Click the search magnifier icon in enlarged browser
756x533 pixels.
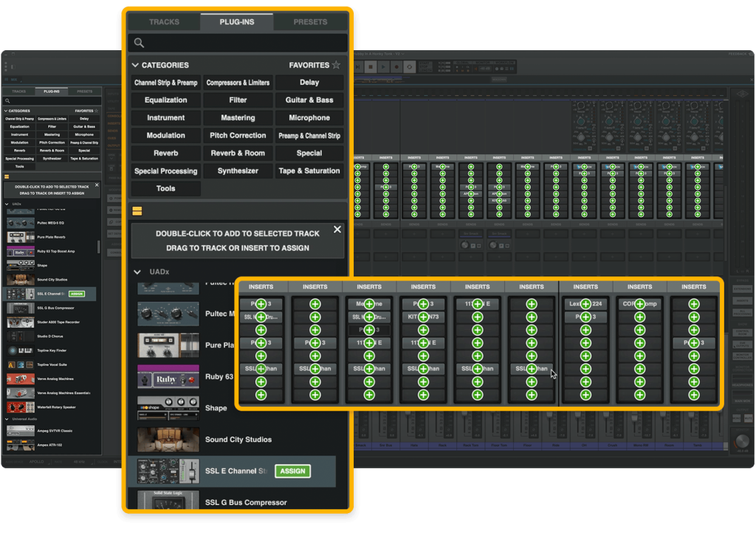pyautogui.click(x=139, y=44)
